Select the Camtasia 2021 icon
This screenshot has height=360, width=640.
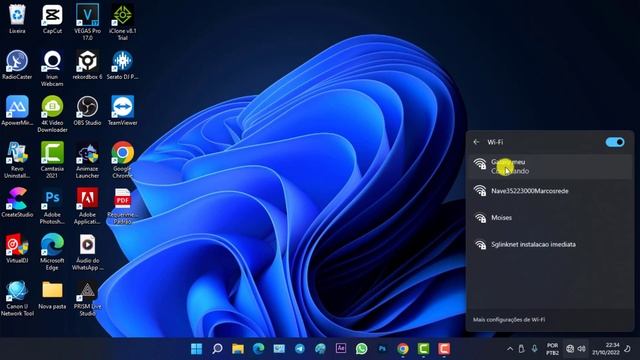tap(52, 160)
